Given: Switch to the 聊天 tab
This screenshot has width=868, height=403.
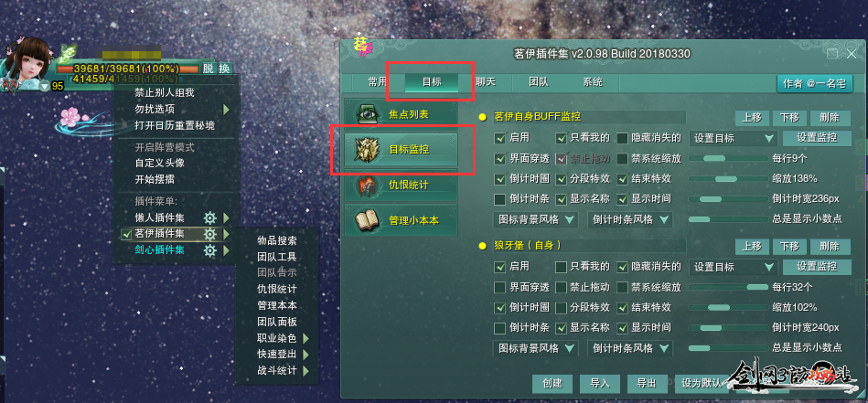Looking at the screenshot, I should 486,82.
